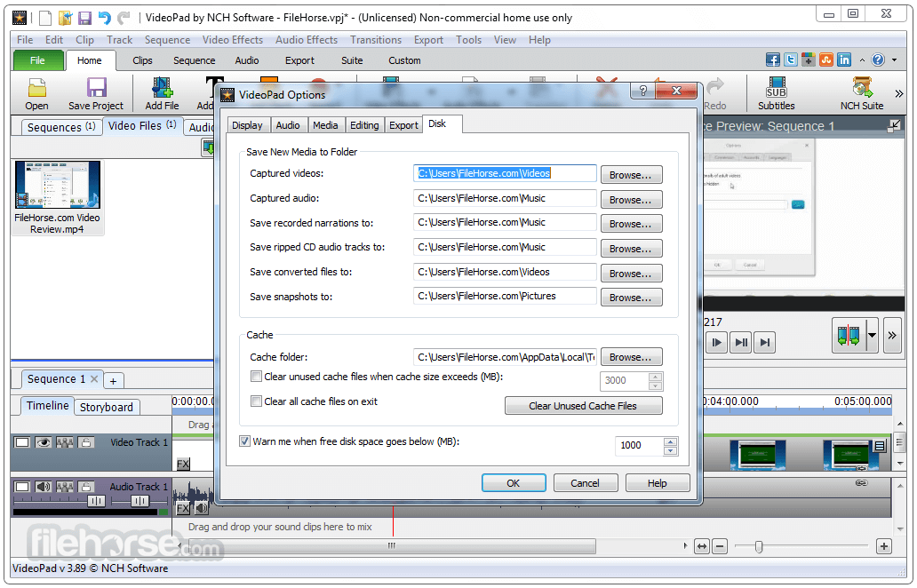Toggle Audio Track 1 select box

(x=22, y=486)
